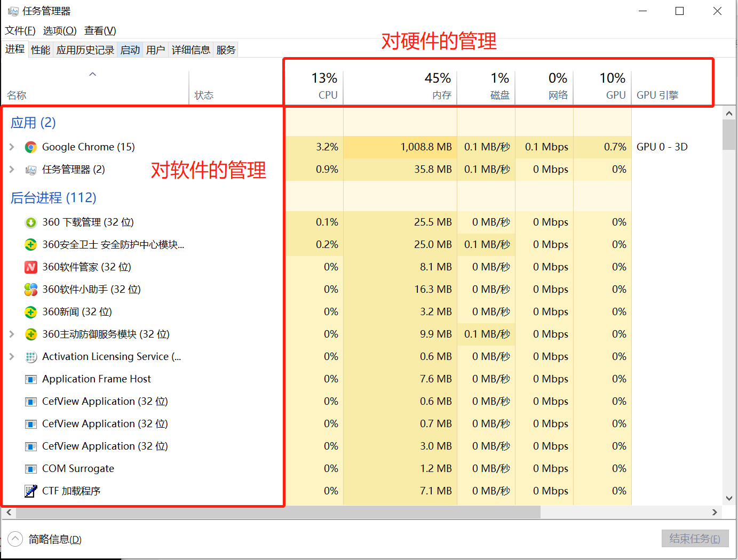Click the GPU 0 - 3D engine cell
This screenshot has width=738, height=560.
[x=662, y=147]
